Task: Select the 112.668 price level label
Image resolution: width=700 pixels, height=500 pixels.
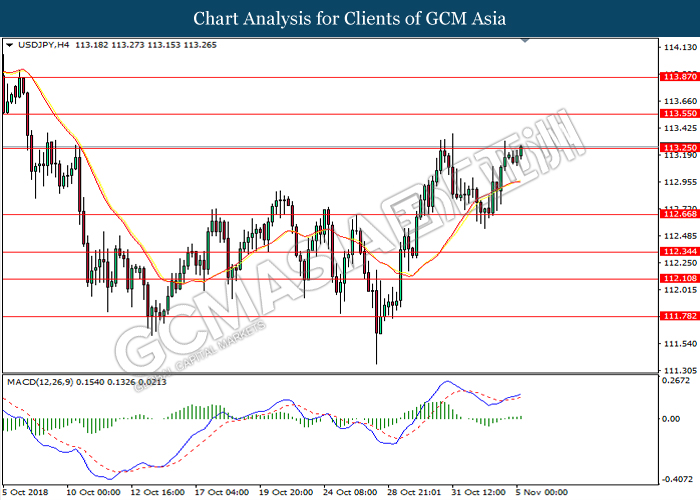Action: 680,214
